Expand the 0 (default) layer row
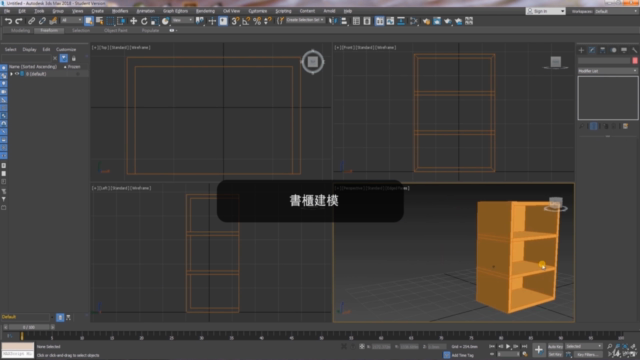Viewport: 640px width, 360px height. coord(11,74)
